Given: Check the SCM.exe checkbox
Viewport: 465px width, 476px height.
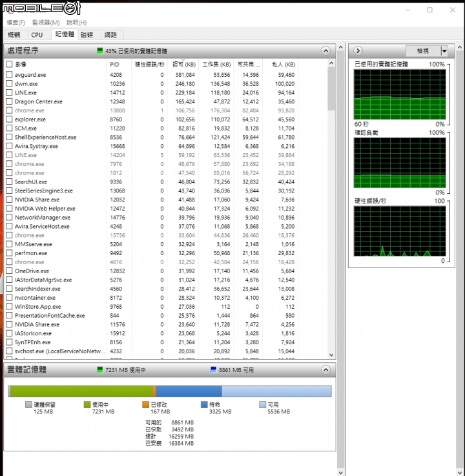Looking at the screenshot, I should click(9, 128).
